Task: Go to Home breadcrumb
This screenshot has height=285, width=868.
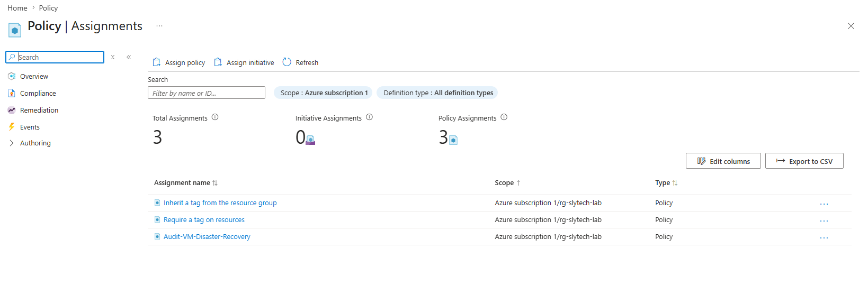Action: pos(17,8)
